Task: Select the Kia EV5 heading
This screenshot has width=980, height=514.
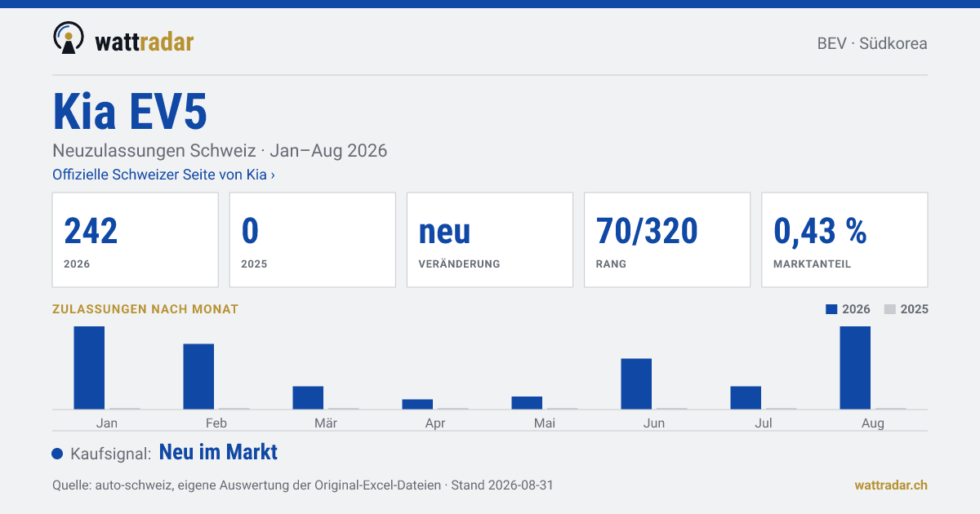Action: pos(130,112)
